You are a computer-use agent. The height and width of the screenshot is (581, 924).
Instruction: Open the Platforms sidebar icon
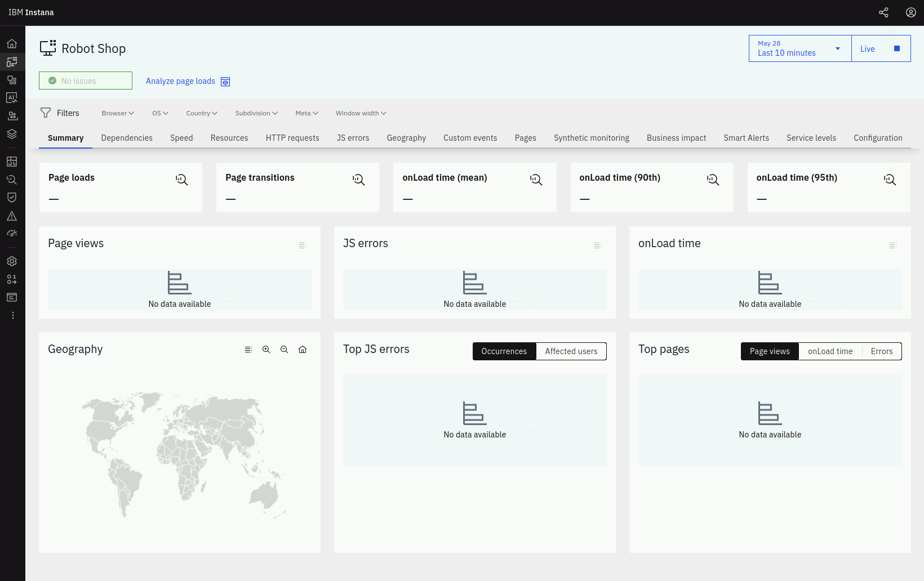pyautogui.click(x=12, y=116)
